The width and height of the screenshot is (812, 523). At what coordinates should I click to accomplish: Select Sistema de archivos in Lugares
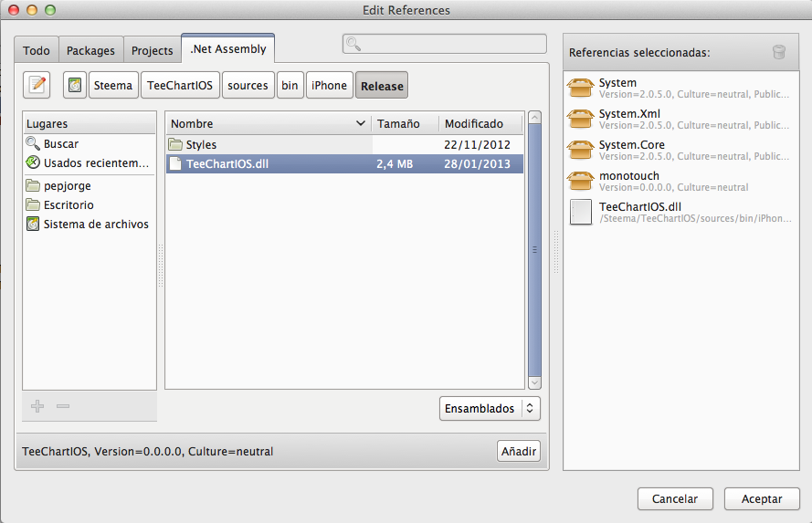tap(90, 224)
